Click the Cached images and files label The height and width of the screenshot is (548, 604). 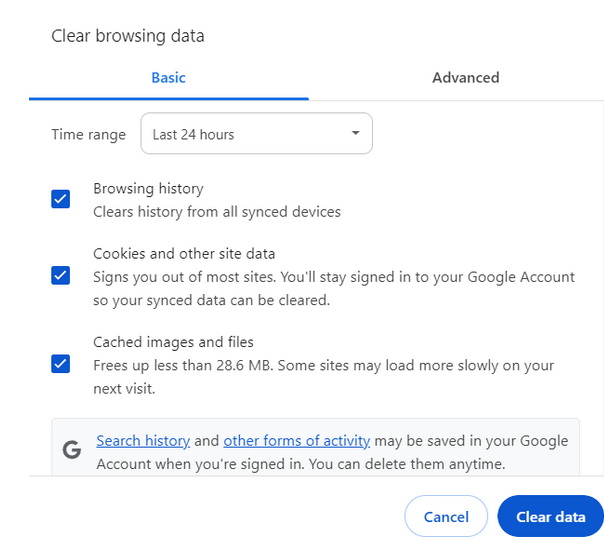(173, 342)
